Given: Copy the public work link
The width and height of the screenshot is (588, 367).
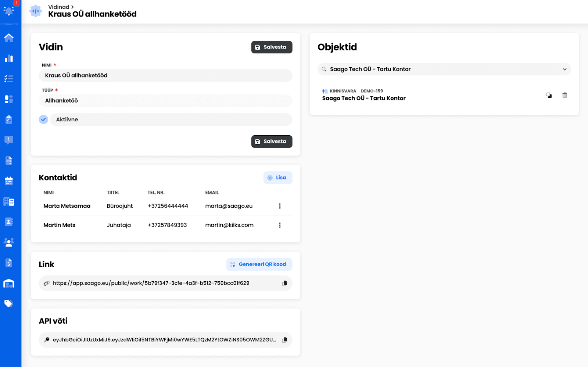Looking at the screenshot, I should click(284, 284).
